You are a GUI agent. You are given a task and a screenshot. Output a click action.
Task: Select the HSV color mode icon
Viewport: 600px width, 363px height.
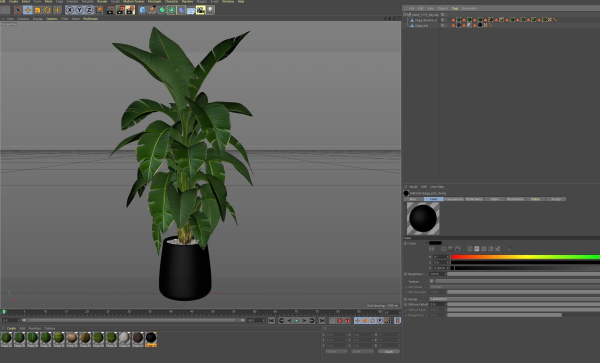point(477,249)
